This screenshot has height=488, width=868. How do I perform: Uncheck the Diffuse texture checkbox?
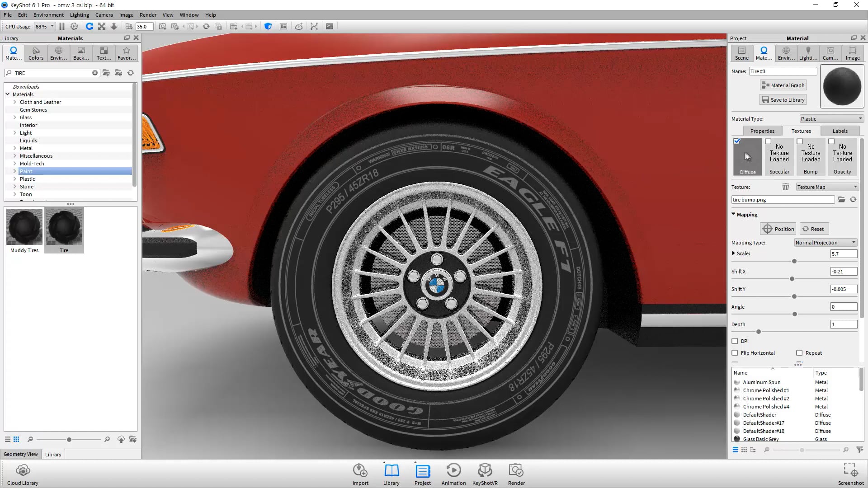737,141
